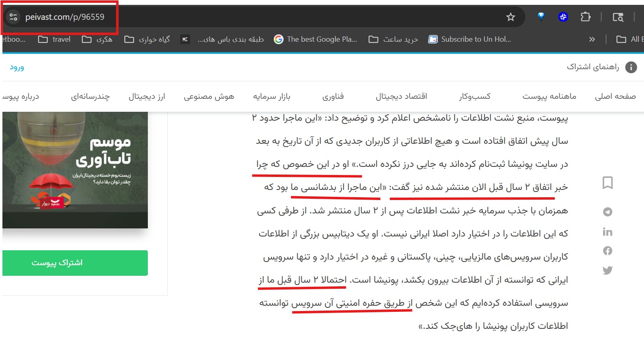Open Subscribe to Un Hol... bookmark
The width and height of the screenshot is (644, 343).
pos(470,39)
